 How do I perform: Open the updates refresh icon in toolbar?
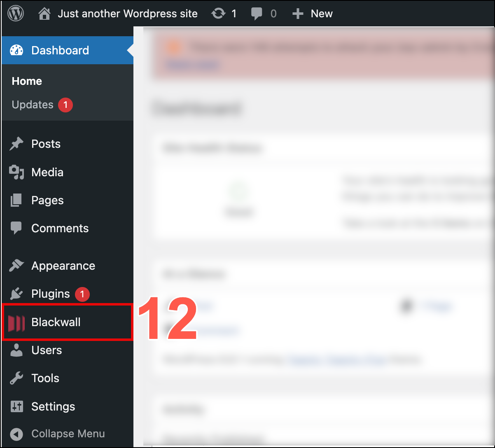[x=218, y=14]
